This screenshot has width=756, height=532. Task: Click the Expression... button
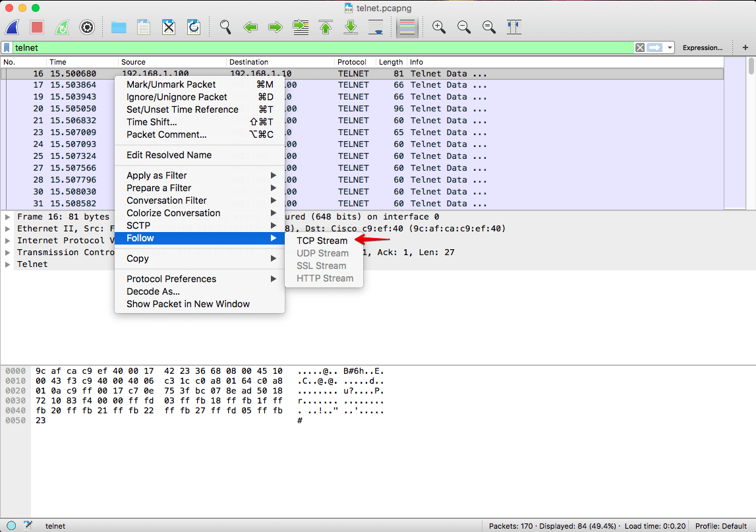pyautogui.click(x=702, y=47)
